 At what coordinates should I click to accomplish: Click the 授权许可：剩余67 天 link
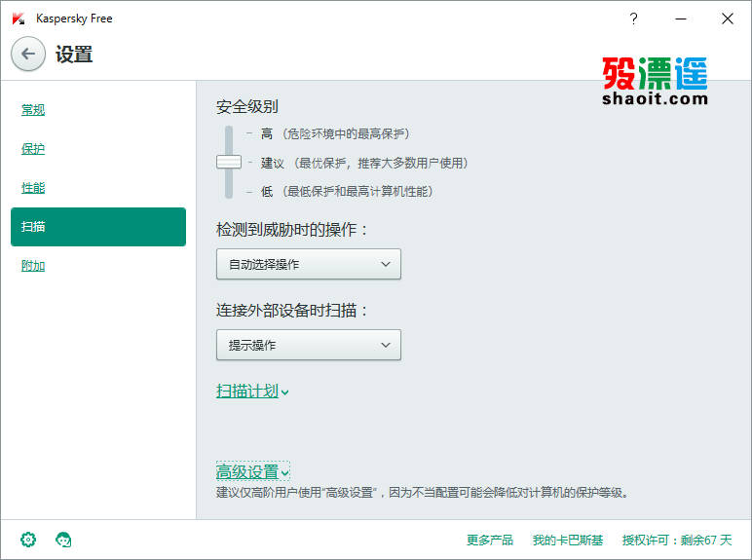[x=677, y=541]
